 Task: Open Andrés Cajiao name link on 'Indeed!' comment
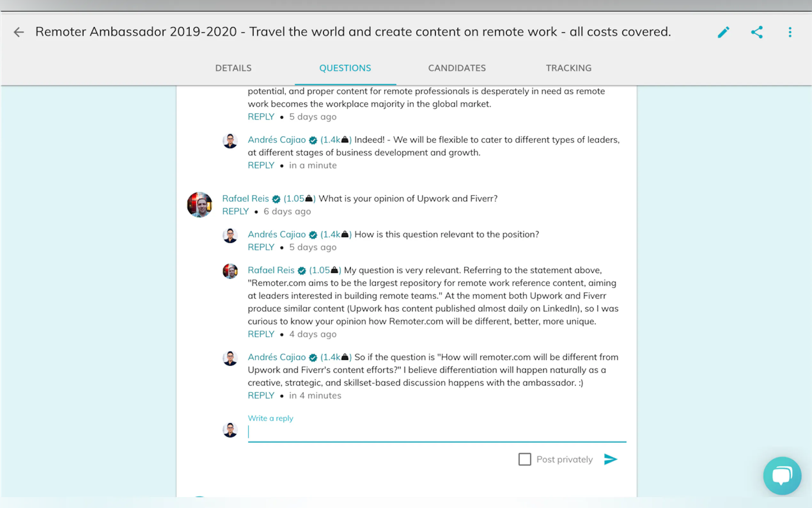click(x=277, y=140)
